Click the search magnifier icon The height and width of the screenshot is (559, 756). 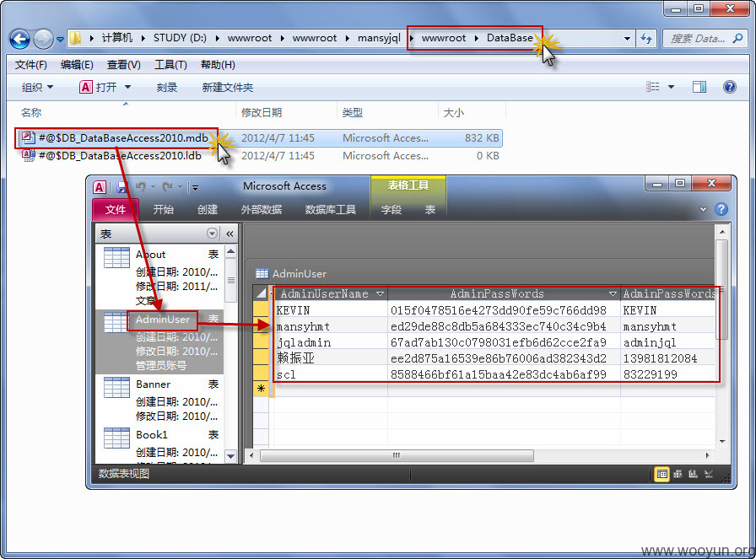click(x=737, y=38)
